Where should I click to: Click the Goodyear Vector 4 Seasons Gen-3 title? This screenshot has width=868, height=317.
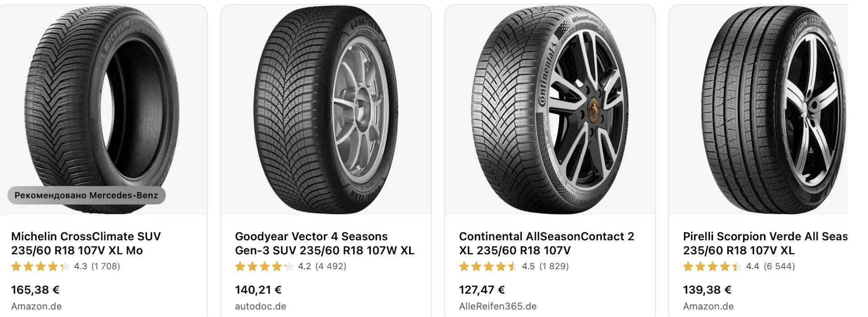point(324,243)
